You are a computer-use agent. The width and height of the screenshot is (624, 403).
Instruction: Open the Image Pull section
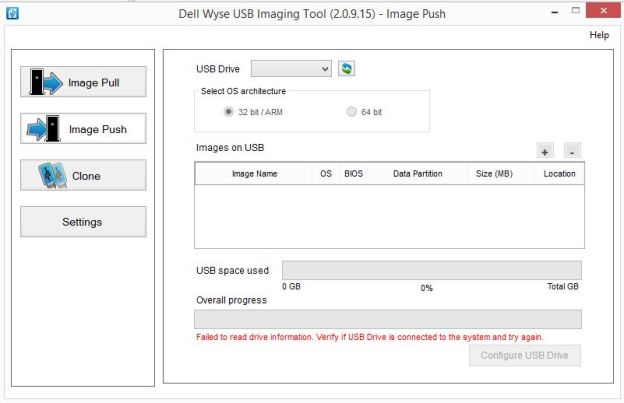(x=83, y=83)
